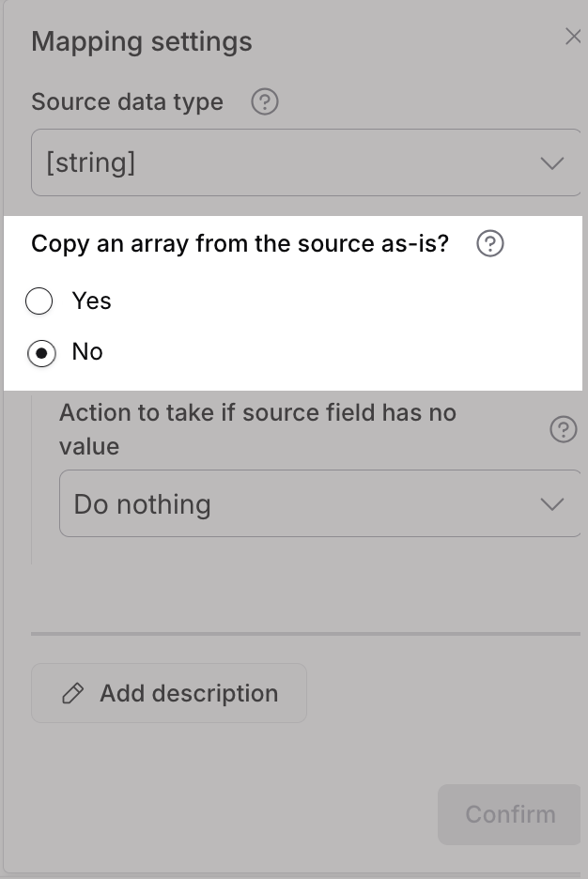Click the Source data type label
The image size is (588, 879).
point(127,102)
